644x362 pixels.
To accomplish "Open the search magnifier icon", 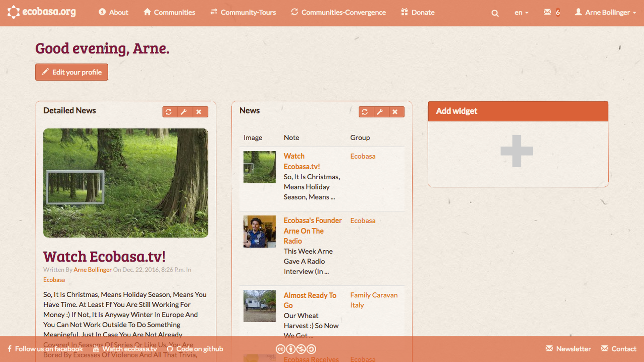I will 495,13.
